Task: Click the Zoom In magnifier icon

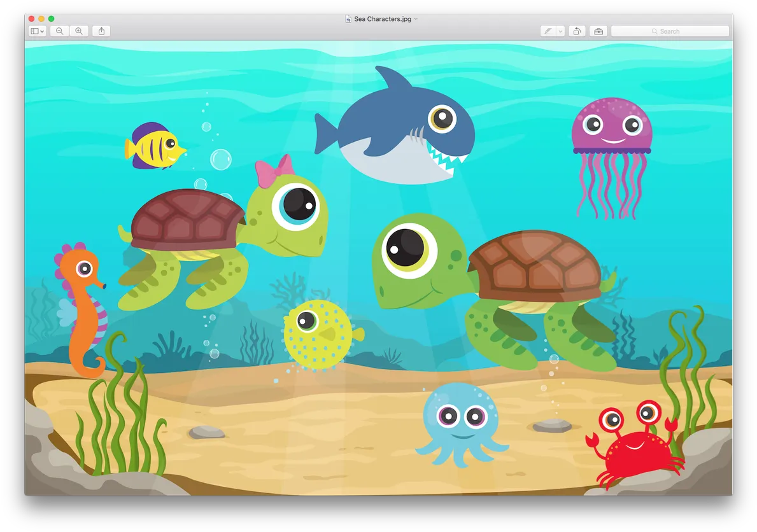Action: pos(79,31)
